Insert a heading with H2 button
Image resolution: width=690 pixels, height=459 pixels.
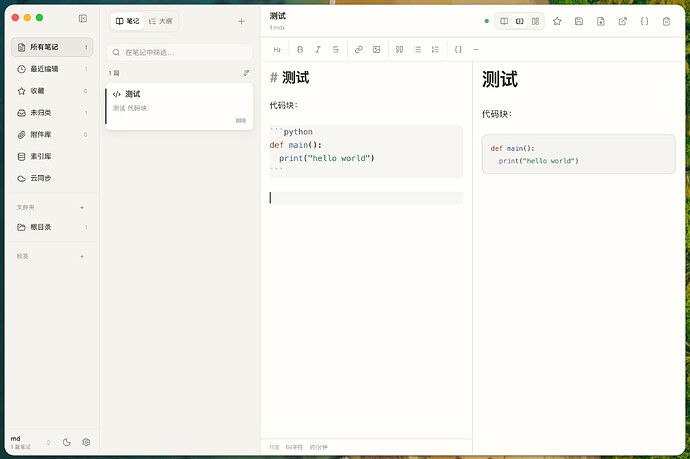pos(277,50)
